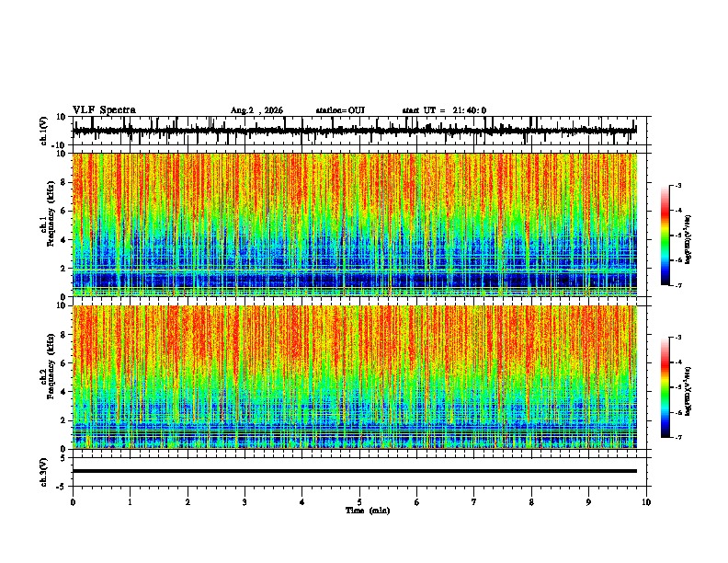Screen dimensions: 728x563
Task: Click the time axis tick label "7"
Action: [x=474, y=502]
